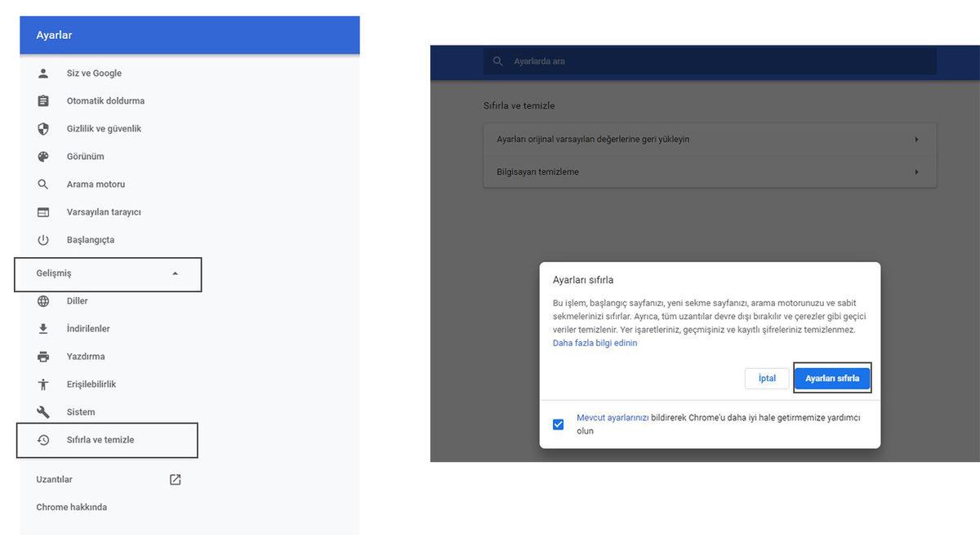This screenshot has width=980, height=551.
Task: Expand Ayarları orijinal varsayılan değerlerine geri yükleyin arrow
Action: click(x=916, y=140)
